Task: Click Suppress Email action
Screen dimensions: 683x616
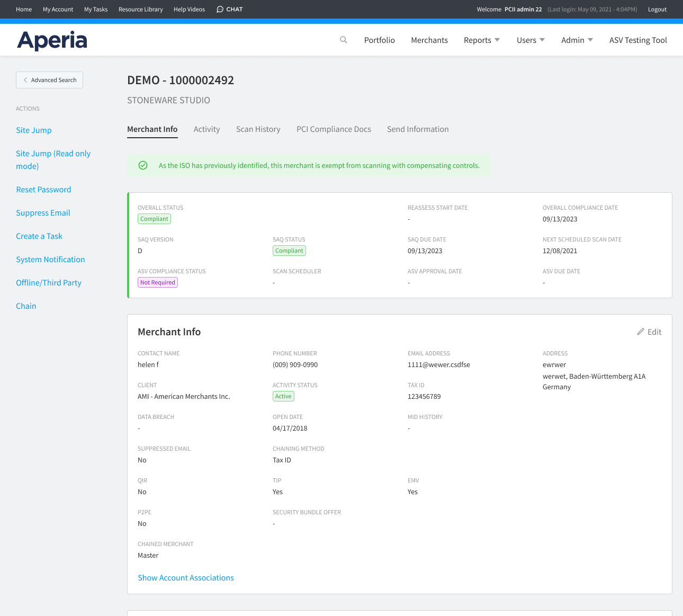Action: [x=43, y=213]
